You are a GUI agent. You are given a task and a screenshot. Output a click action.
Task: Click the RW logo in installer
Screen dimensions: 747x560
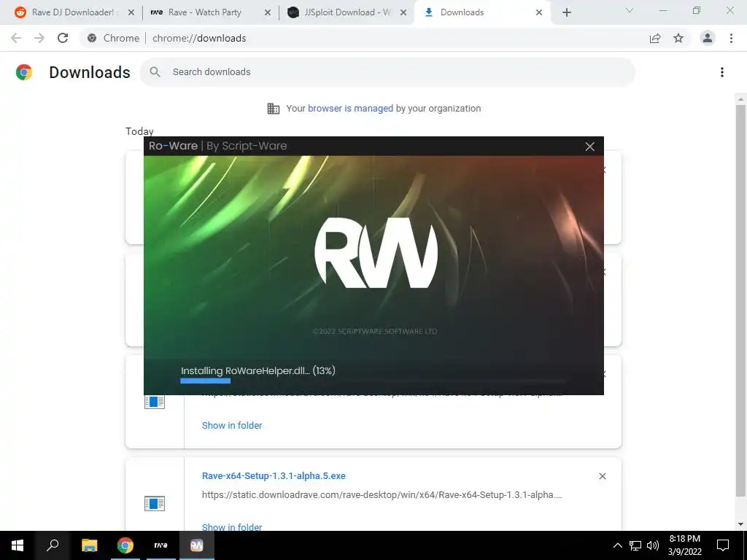(x=376, y=252)
